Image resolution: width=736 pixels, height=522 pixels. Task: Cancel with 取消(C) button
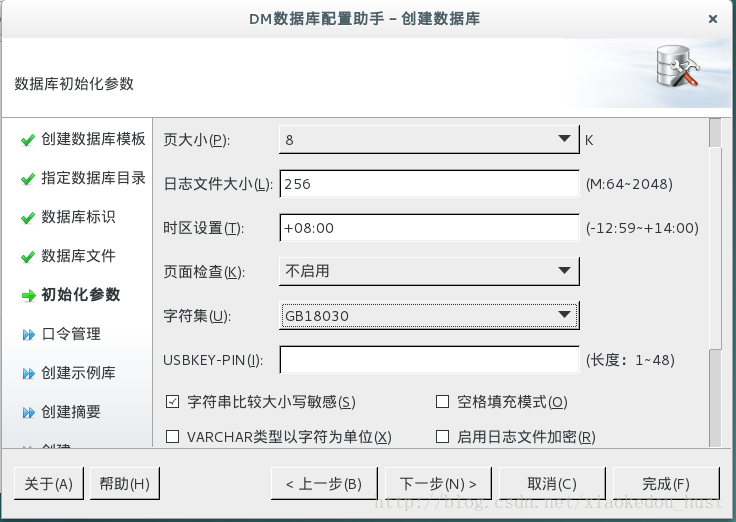(x=552, y=484)
